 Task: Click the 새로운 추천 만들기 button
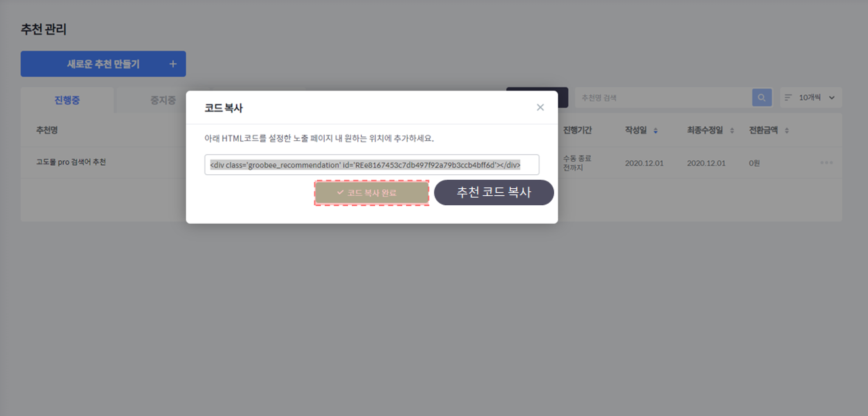103,64
